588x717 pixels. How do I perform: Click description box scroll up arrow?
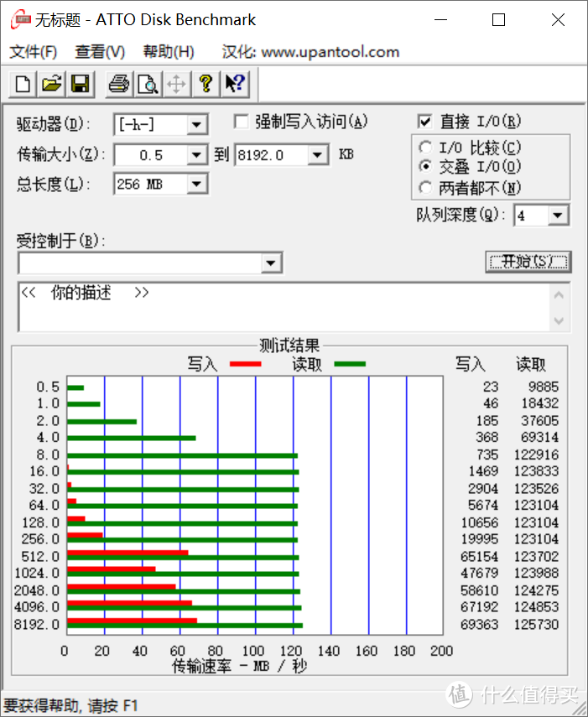559,295
